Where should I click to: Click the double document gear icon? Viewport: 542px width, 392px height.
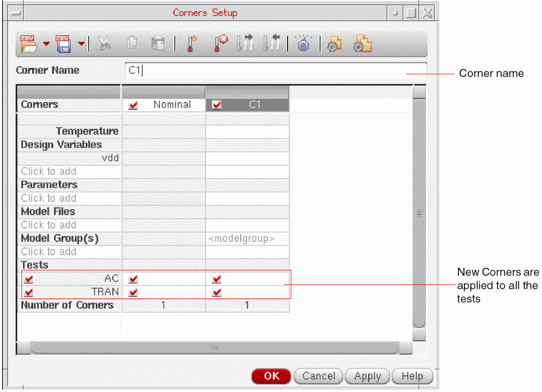coord(362,44)
